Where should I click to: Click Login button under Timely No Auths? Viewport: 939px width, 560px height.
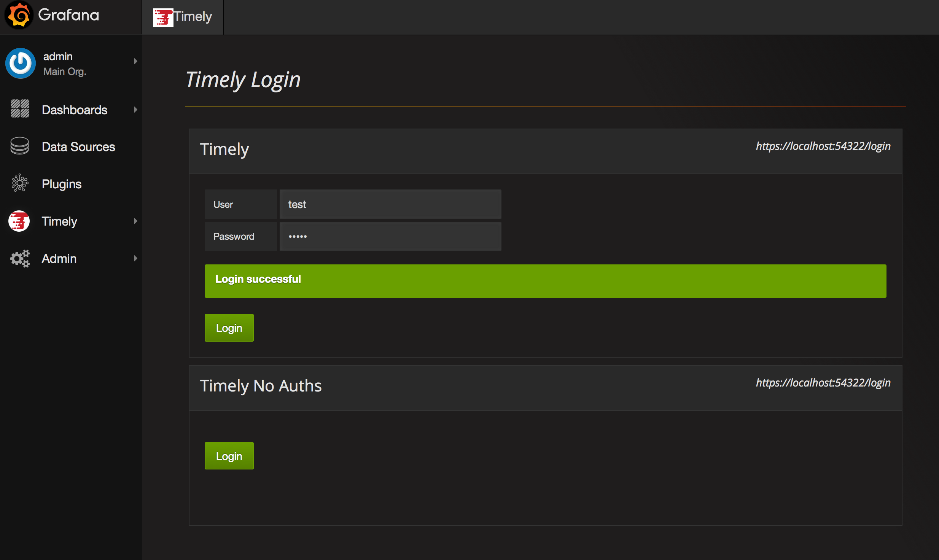[x=229, y=456]
